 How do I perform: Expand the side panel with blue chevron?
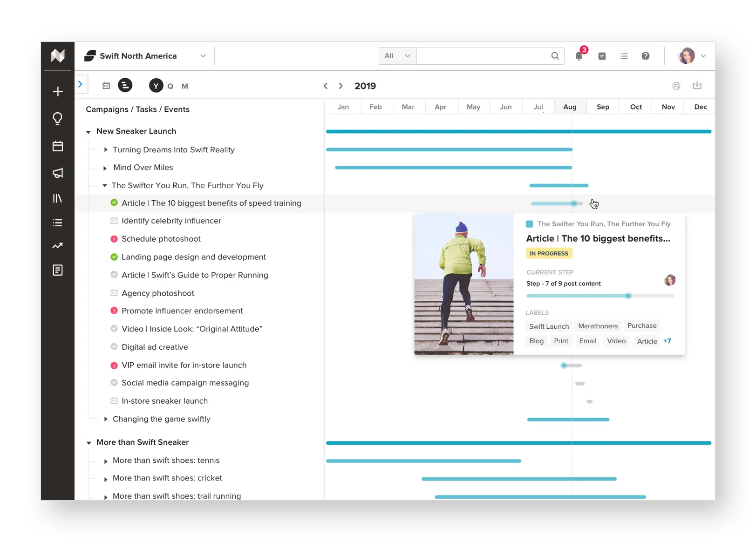(81, 84)
